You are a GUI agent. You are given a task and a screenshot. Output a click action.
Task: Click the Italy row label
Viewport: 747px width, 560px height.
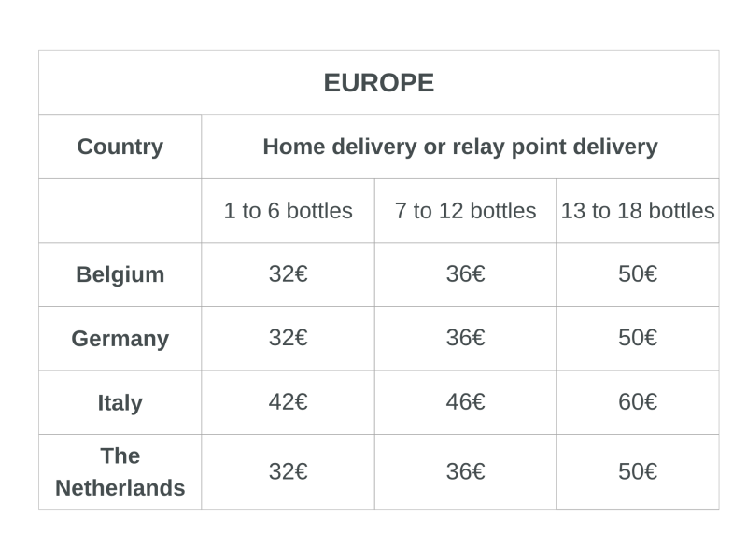[120, 402]
